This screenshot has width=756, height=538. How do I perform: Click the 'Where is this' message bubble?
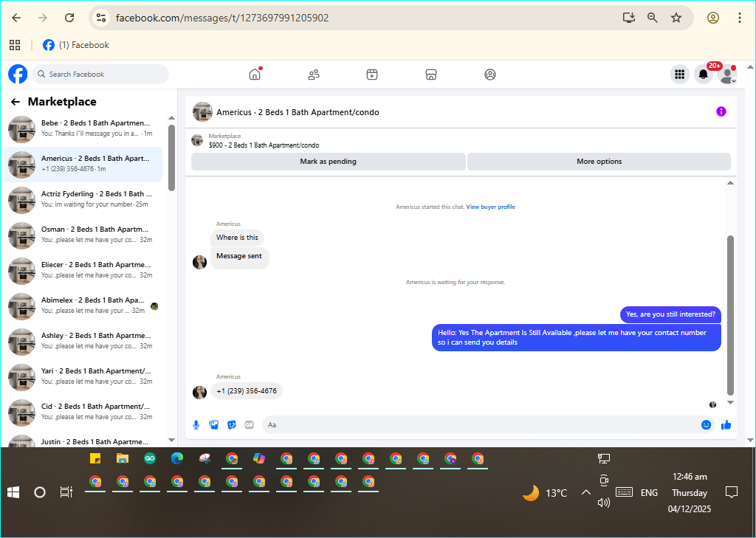point(237,238)
